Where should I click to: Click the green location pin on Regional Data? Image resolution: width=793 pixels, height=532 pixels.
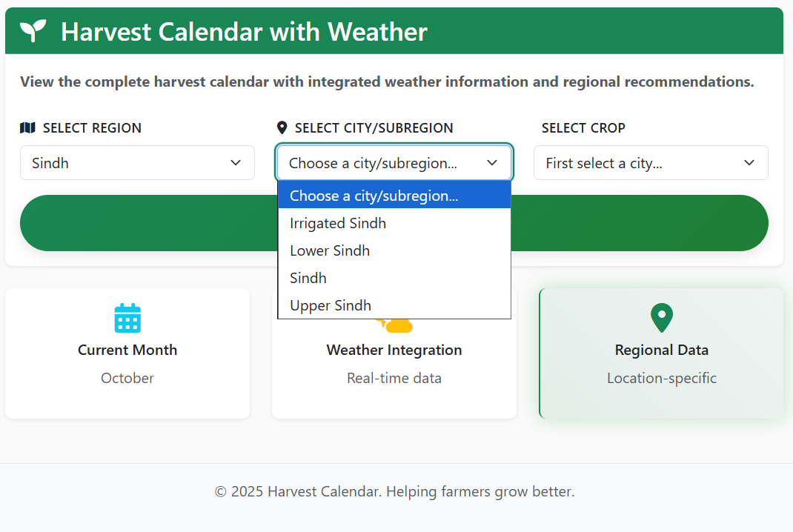[x=662, y=318]
